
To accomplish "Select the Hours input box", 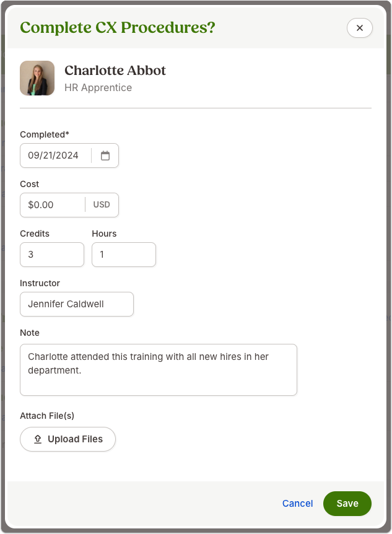I will pos(124,255).
